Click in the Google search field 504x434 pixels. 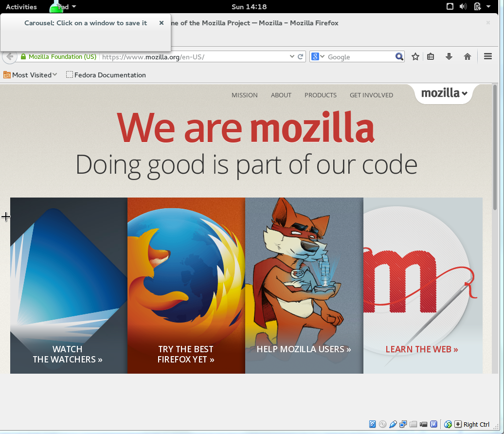tap(360, 57)
